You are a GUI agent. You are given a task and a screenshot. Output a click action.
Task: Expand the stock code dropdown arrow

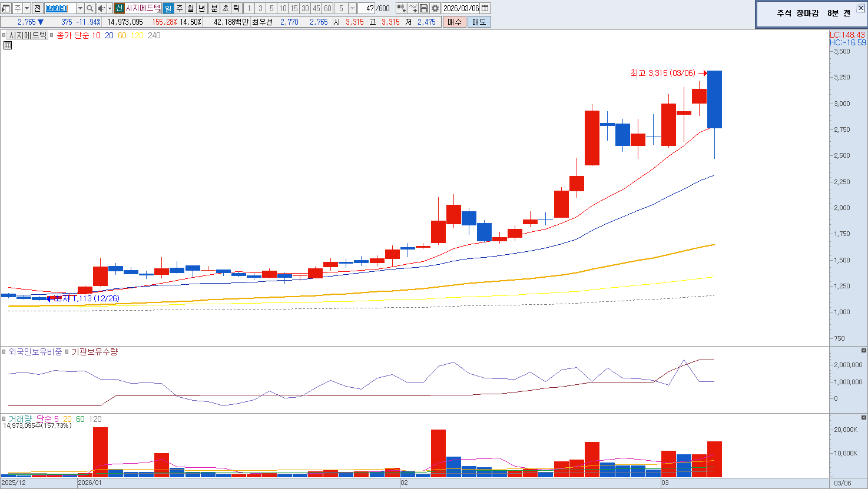(80, 8)
